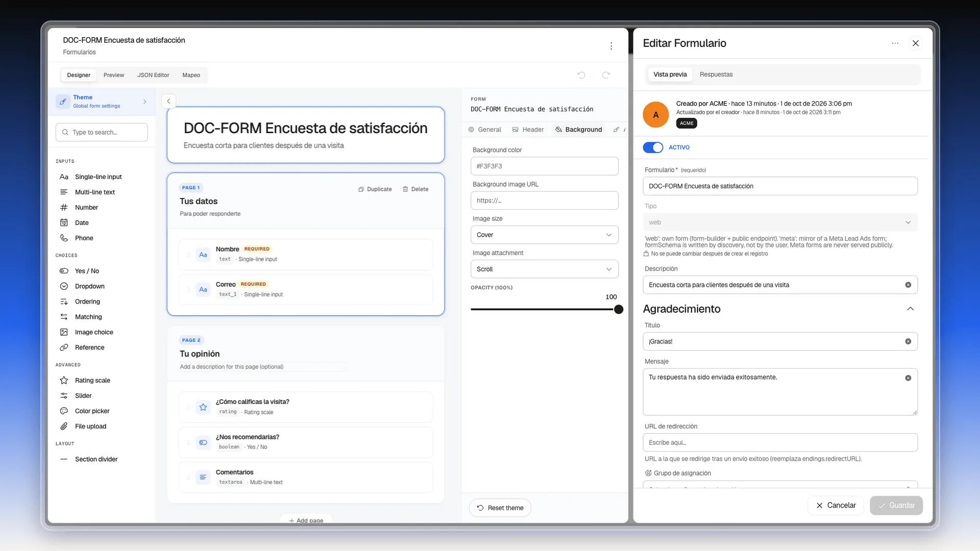
Task: Open the Mapeo tab
Action: 191,75
